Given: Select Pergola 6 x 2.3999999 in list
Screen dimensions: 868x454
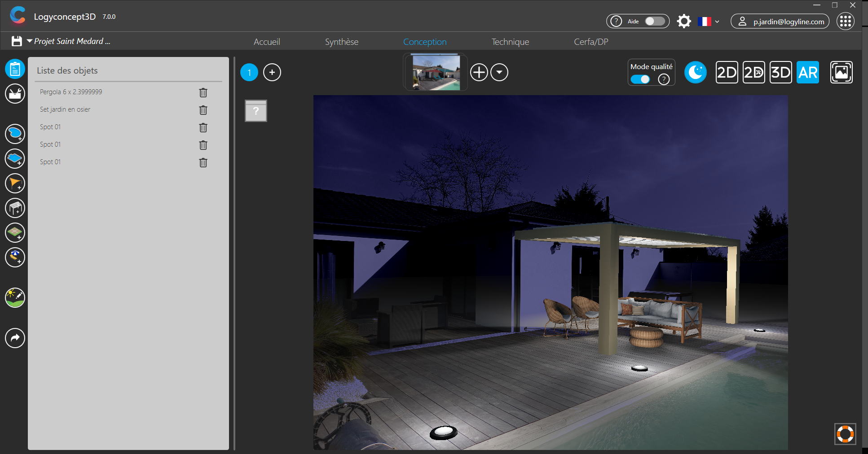Looking at the screenshot, I should tap(71, 92).
